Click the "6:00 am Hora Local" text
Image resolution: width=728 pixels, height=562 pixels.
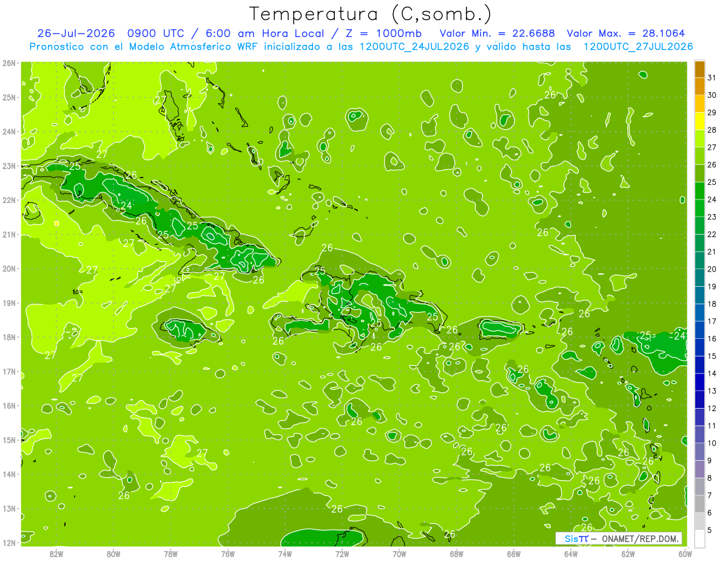click(x=266, y=33)
